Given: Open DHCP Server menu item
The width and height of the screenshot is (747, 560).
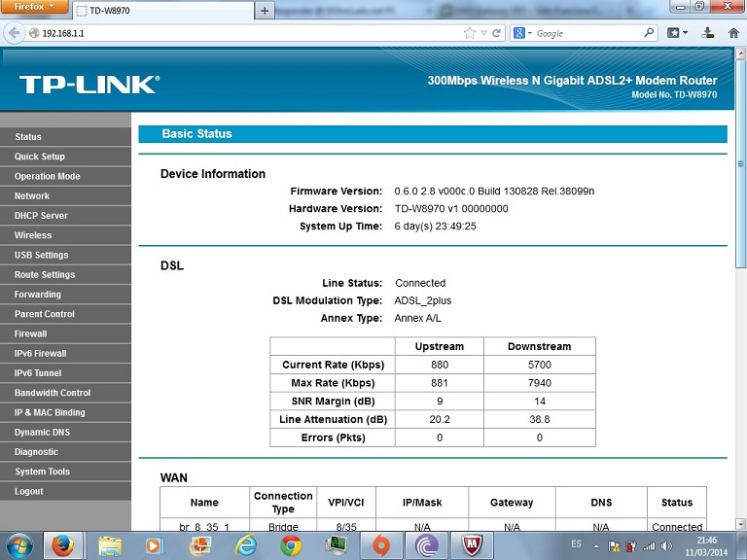Looking at the screenshot, I should (65, 215).
